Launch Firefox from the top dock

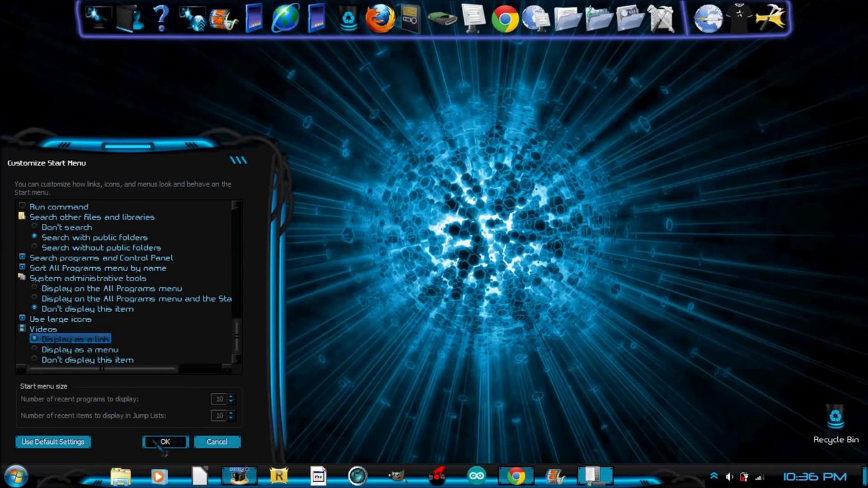380,18
